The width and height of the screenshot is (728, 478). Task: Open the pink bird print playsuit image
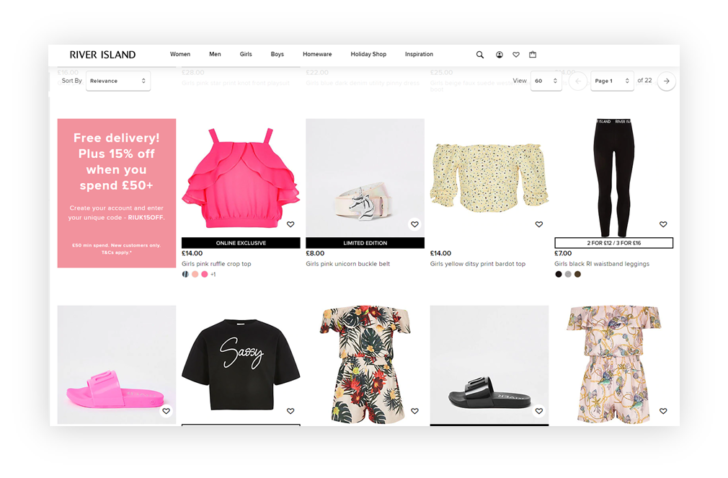(614, 365)
